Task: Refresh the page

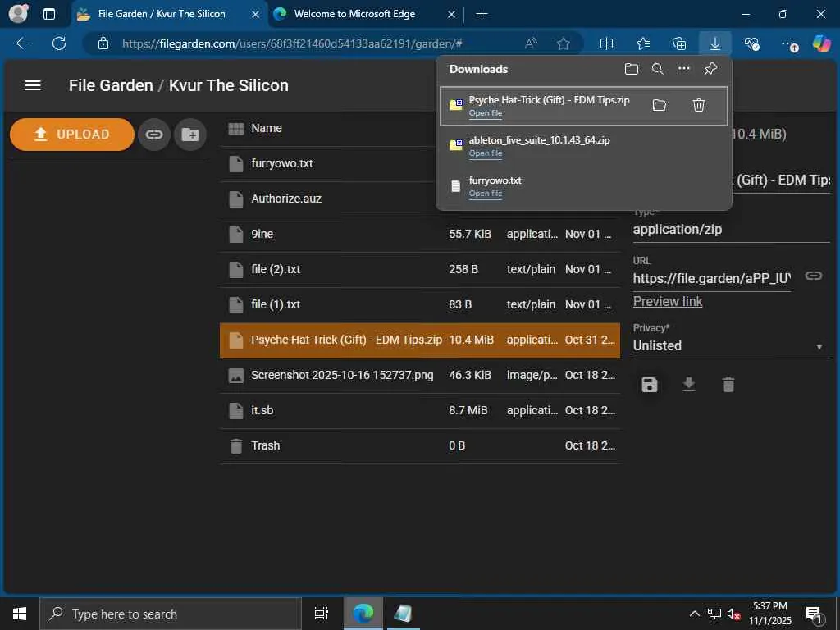Action: pos(59,43)
